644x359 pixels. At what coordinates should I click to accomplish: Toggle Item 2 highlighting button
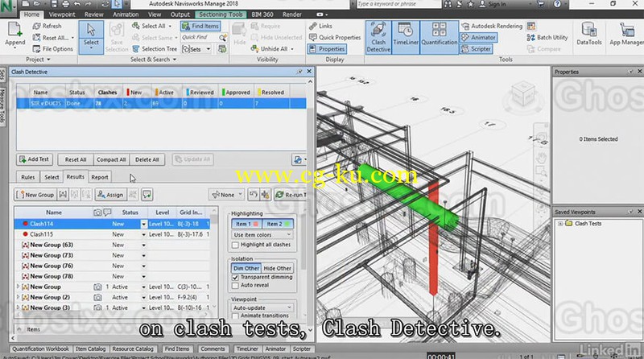[x=278, y=224]
